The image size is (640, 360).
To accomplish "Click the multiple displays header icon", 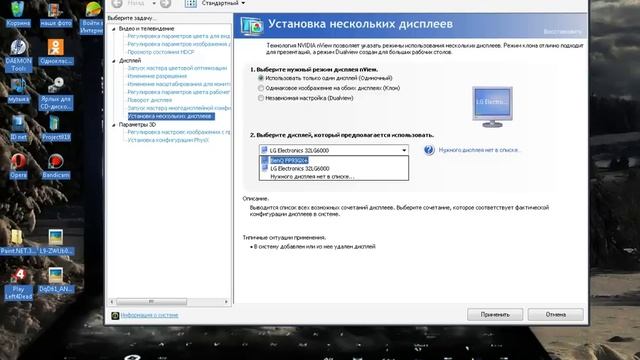I will pyautogui.click(x=251, y=26).
